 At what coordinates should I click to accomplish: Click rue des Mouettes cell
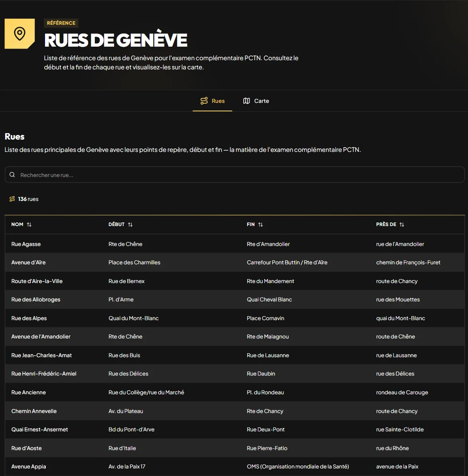point(398,299)
